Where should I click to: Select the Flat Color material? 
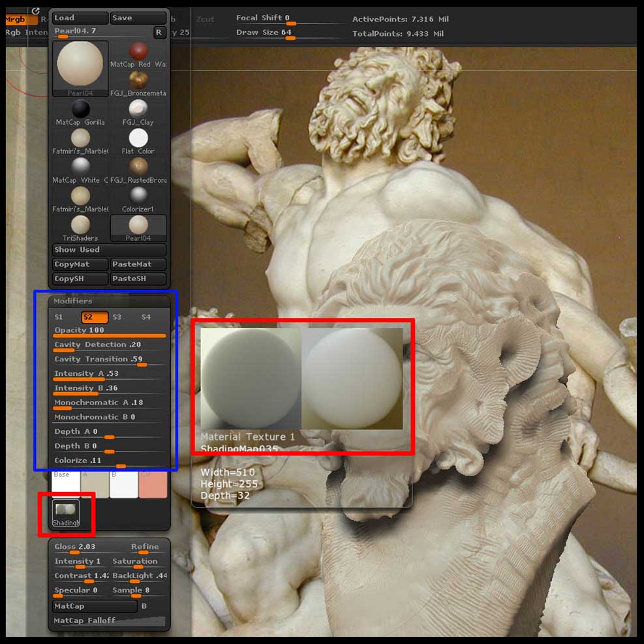pyautogui.click(x=138, y=138)
